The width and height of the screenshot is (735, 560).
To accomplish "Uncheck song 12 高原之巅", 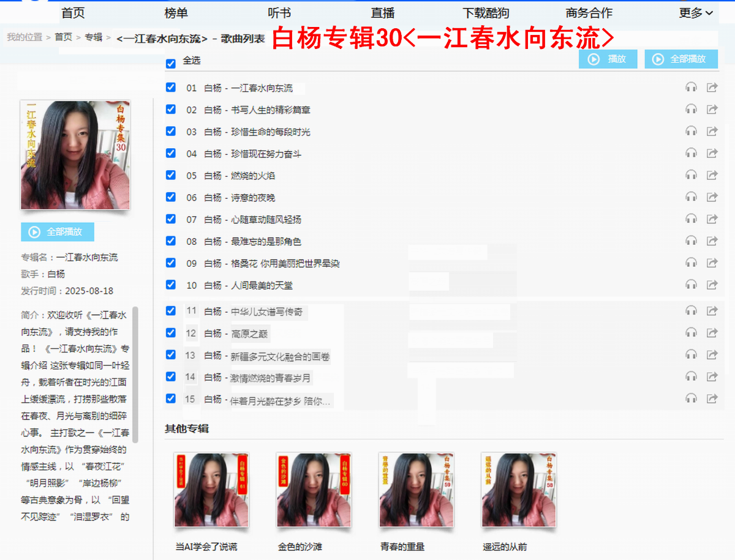I will (x=171, y=332).
